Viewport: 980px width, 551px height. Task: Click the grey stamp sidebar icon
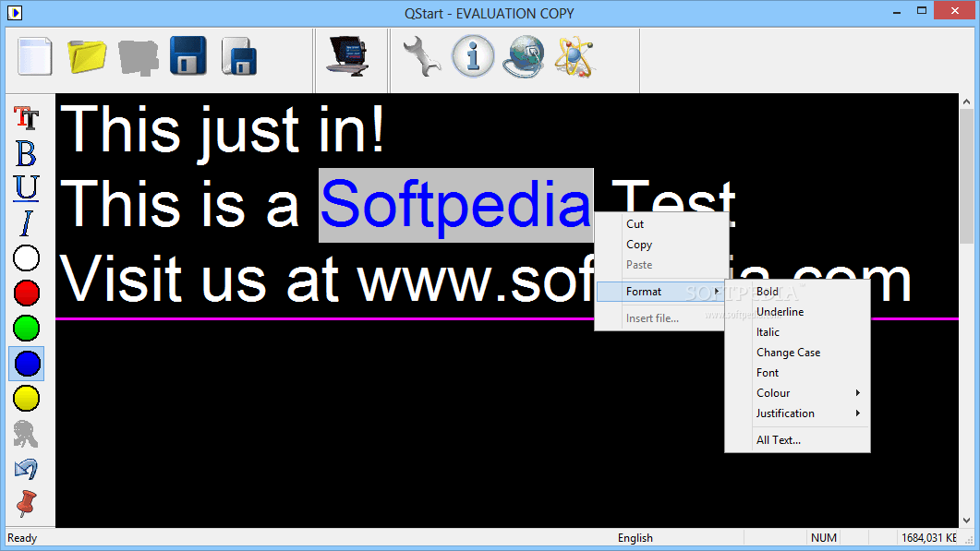click(26, 434)
